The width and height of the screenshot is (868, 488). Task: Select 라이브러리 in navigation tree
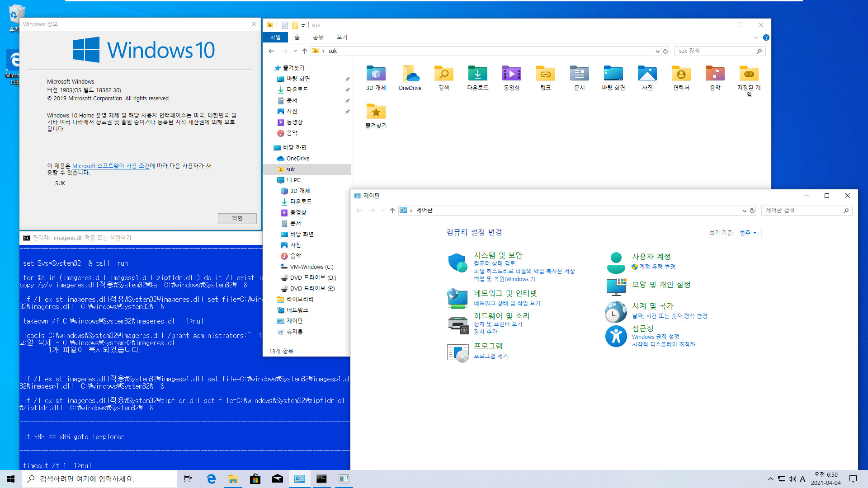tap(300, 299)
